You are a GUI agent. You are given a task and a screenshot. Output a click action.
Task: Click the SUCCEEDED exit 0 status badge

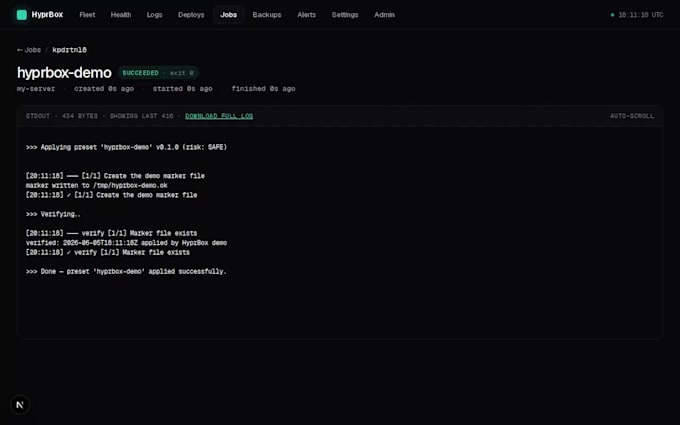(158, 73)
